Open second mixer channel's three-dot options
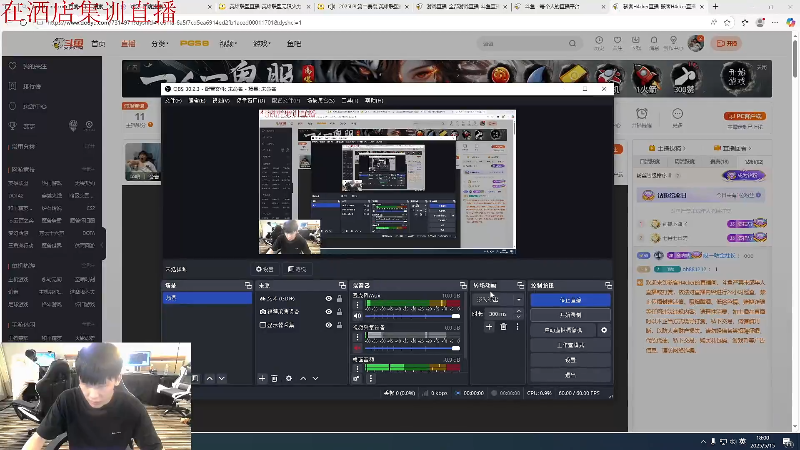 (358, 337)
